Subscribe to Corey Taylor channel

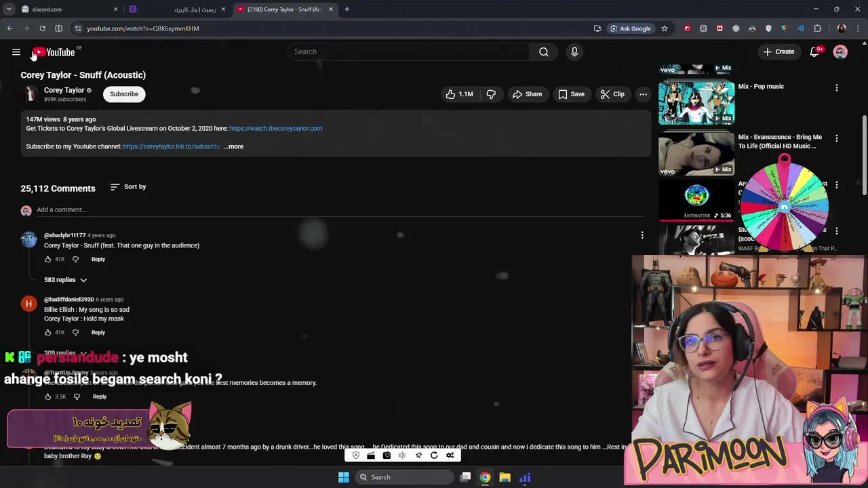click(x=124, y=94)
